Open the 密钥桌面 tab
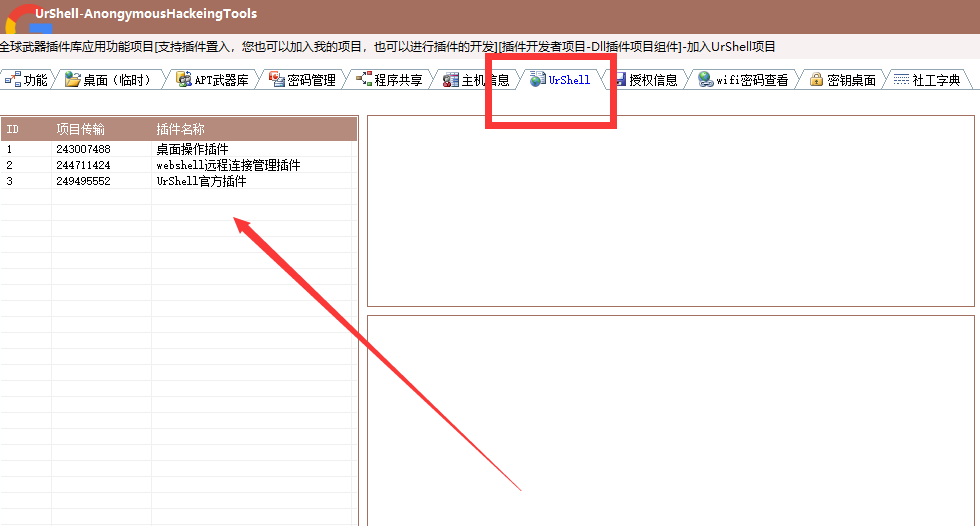The image size is (980, 526). pyautogui.click(x=843, y=80)
